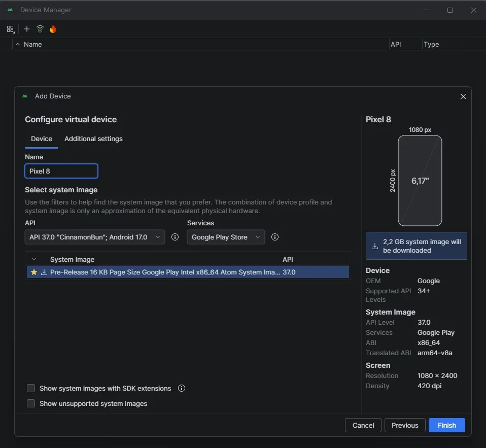Select the Pre-Release 16 KB Page Size image row

[x=188, y=272]
